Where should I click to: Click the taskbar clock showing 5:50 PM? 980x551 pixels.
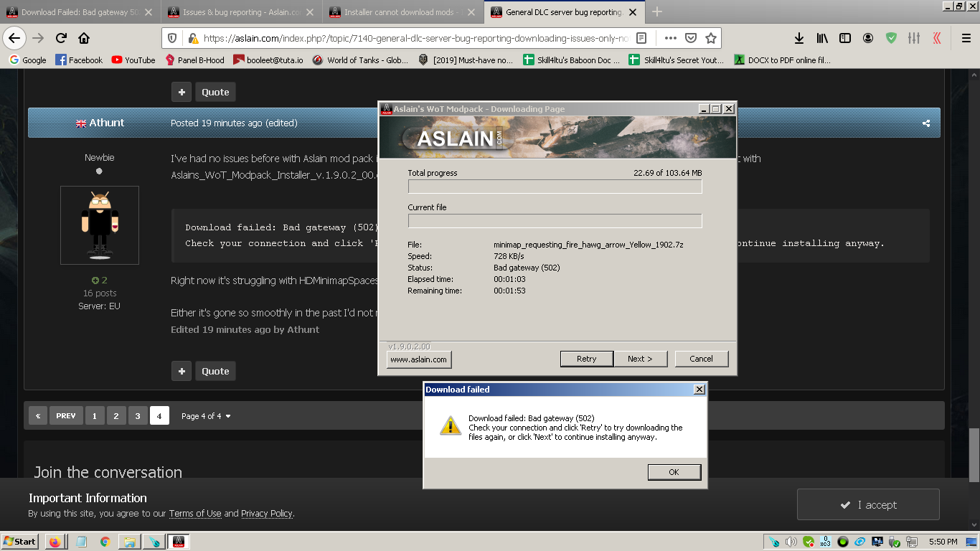coord(943,542)
